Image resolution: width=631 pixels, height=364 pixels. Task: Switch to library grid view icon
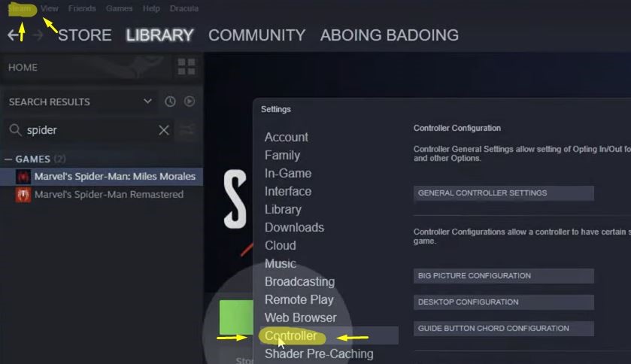187,67
